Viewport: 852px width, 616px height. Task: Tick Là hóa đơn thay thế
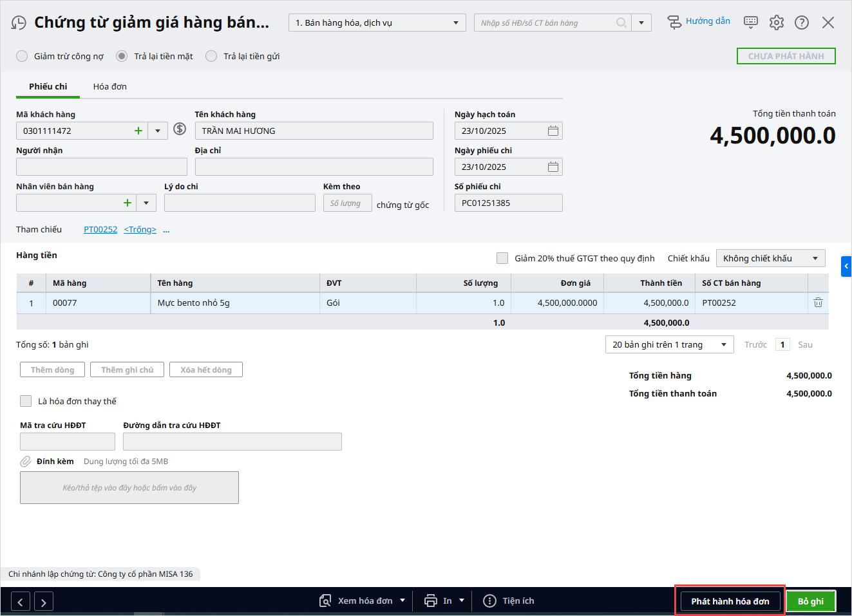click(x=26, y=401)
